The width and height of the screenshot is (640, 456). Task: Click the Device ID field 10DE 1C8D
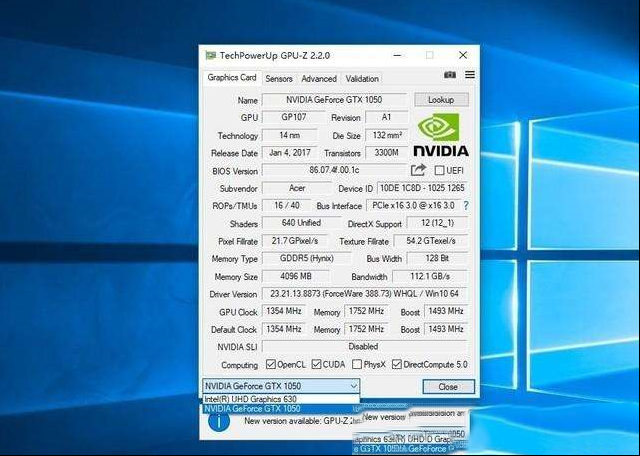pyautogui.click(x=422, y=188)
